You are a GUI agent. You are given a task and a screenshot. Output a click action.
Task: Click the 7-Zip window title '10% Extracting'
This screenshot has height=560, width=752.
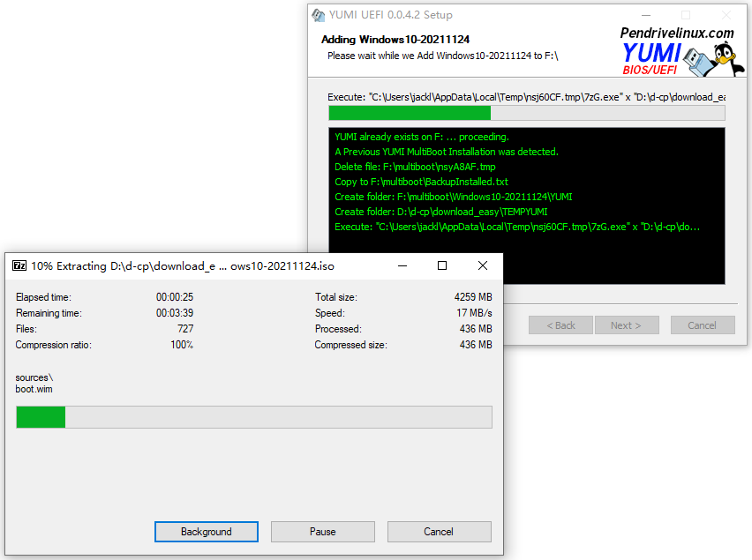click(182, 265)
